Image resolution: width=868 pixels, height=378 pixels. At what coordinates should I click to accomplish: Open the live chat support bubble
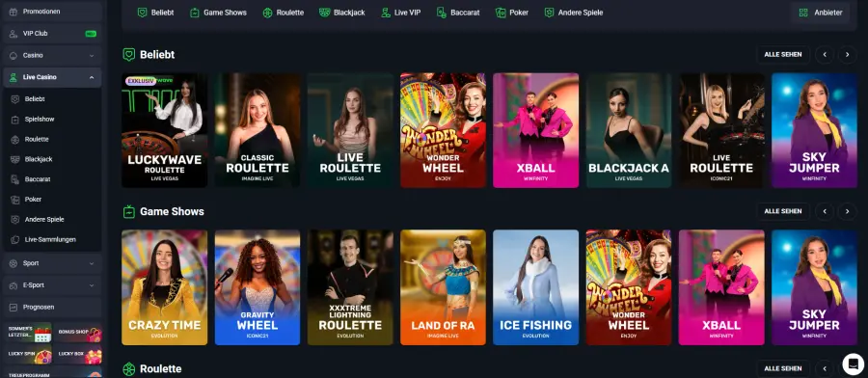pos(854,364)
